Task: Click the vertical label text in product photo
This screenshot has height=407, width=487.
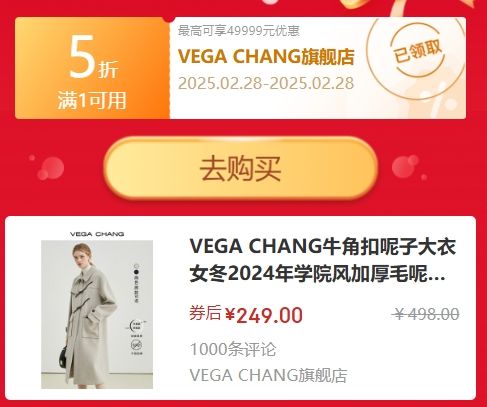Action: tap(136, 287)
